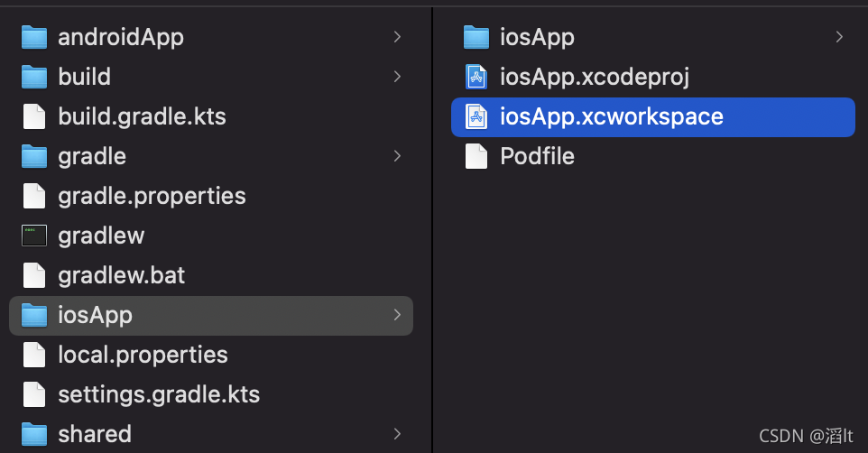Click the iosApp.xcodeproj Xcode project icon
868x453 pixels.
476,77
